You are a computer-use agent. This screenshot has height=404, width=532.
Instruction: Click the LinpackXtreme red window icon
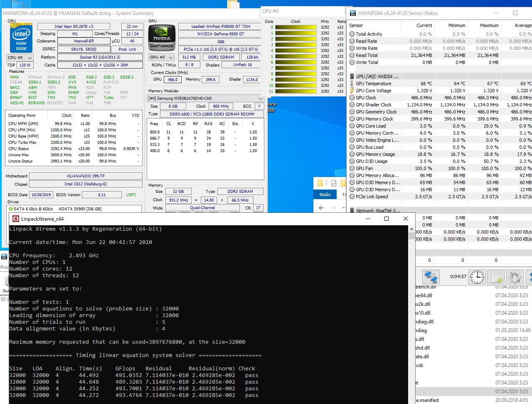(16, 219)
